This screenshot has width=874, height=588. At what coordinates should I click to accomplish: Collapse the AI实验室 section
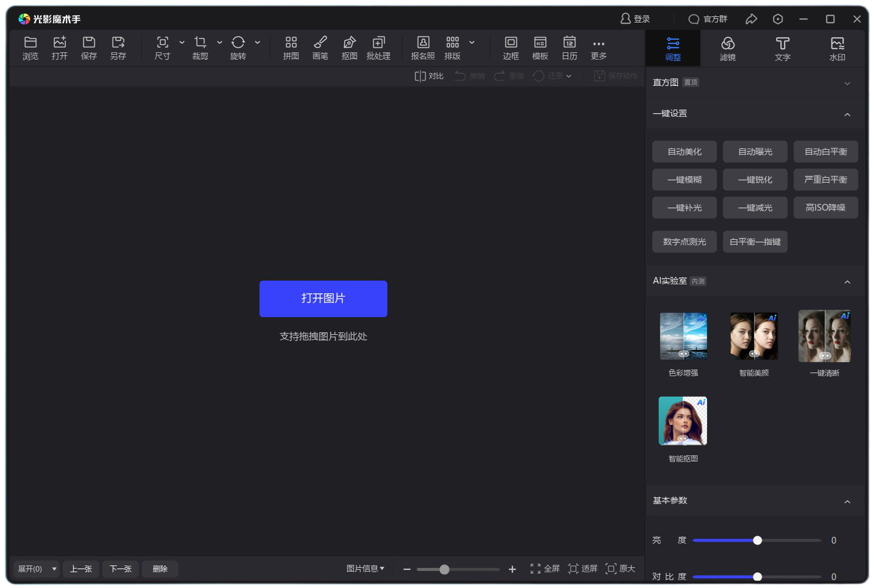coord(847,282)
